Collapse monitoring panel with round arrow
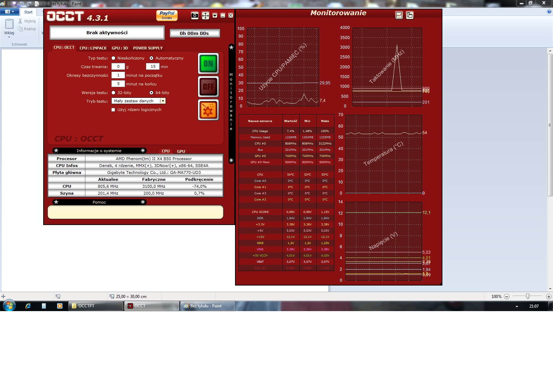Image resolution: width=553 pixels, height=392 pixels. [x=231, y=160]
